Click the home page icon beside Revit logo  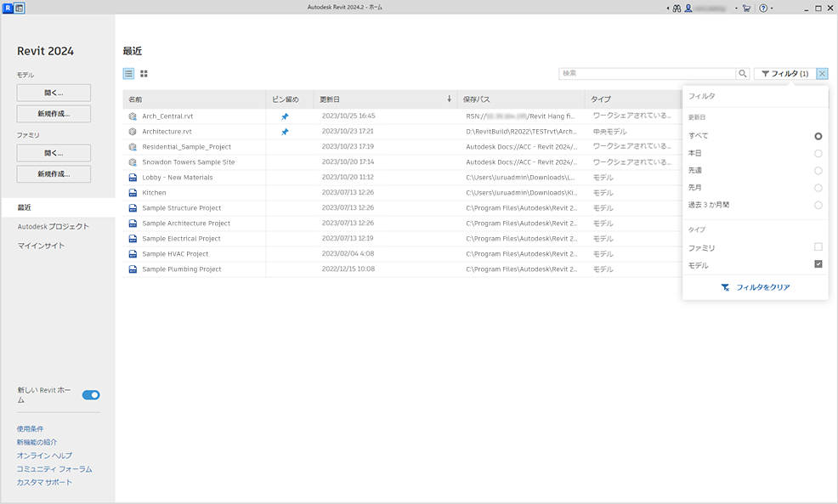point(20,8)
